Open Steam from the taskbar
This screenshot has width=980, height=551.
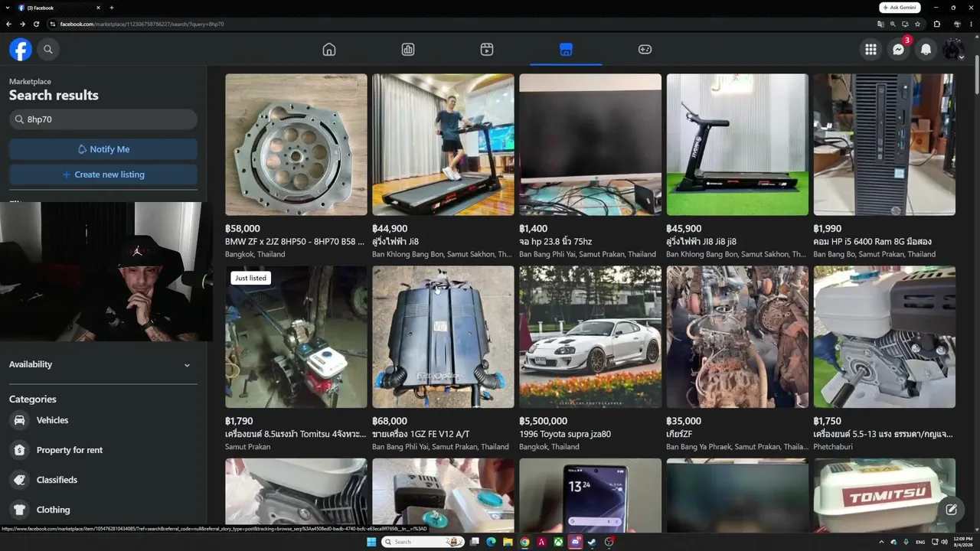(x=592, y=542)
